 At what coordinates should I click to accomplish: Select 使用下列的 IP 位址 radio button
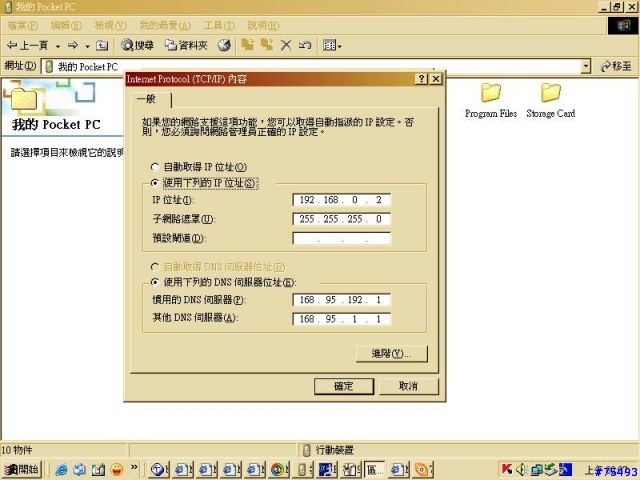pyautogui.click(x=155, y=183)
